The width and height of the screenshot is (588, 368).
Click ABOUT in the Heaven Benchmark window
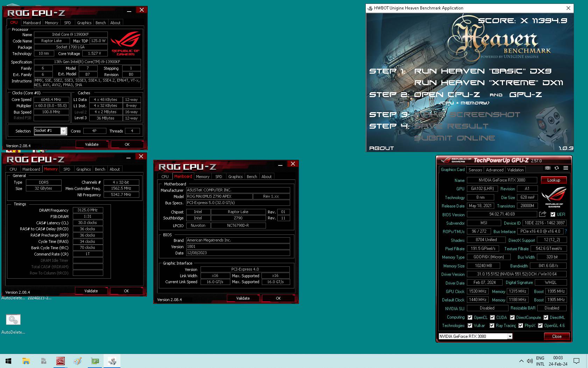[381, 148]
